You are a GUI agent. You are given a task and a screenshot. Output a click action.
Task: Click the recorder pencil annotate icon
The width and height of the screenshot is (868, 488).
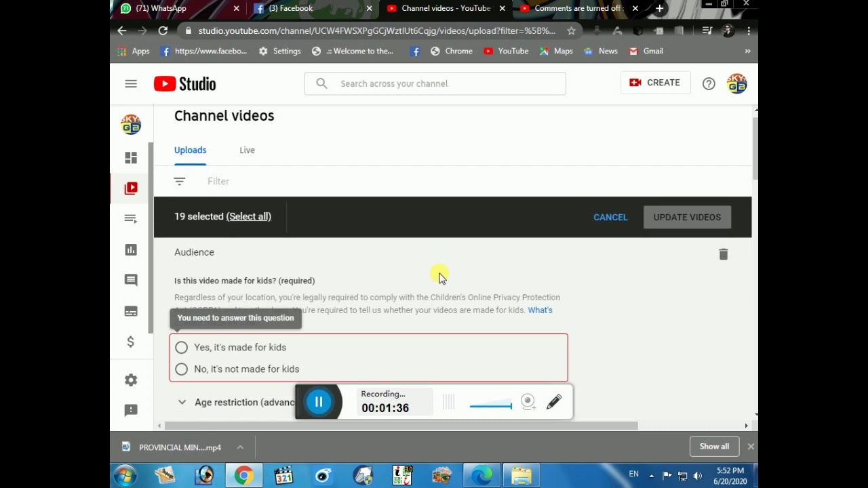(554, 402)
